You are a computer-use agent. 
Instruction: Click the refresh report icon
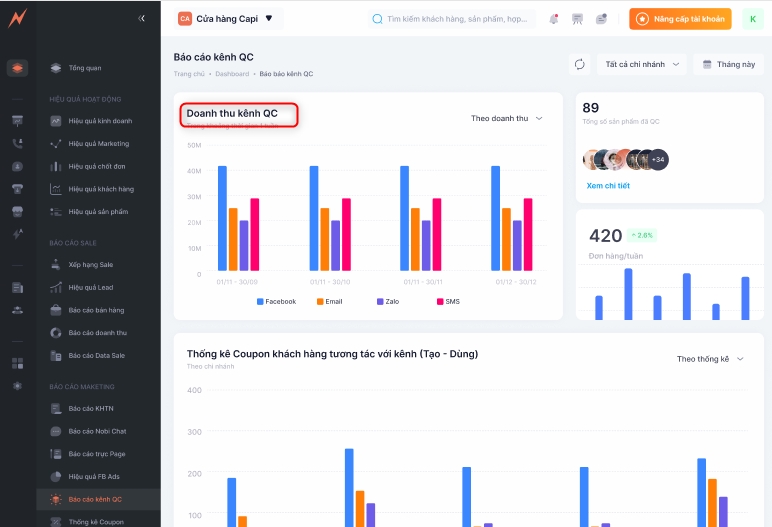[579, 64]
